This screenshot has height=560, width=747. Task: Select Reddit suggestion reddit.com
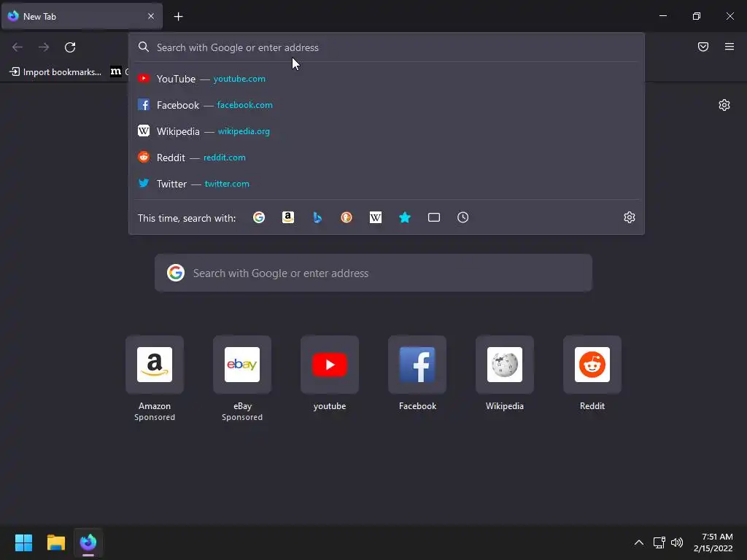pyautogui.click(x=387, y=157)
